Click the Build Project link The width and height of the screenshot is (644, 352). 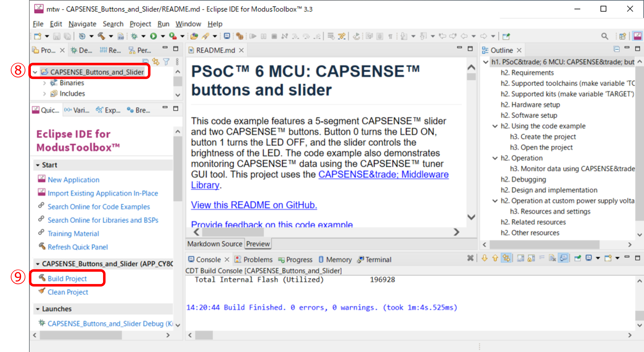(67, 278)
